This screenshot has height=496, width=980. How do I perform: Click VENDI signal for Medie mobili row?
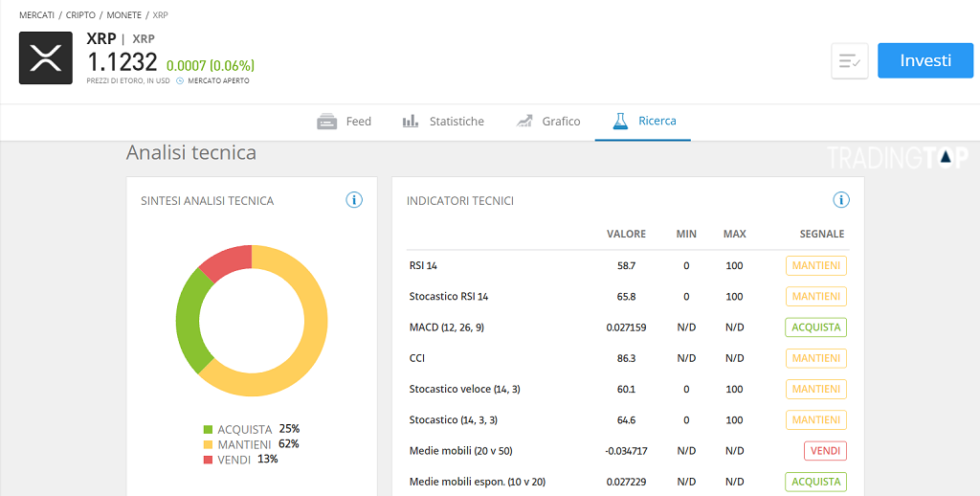pos(825,451)
